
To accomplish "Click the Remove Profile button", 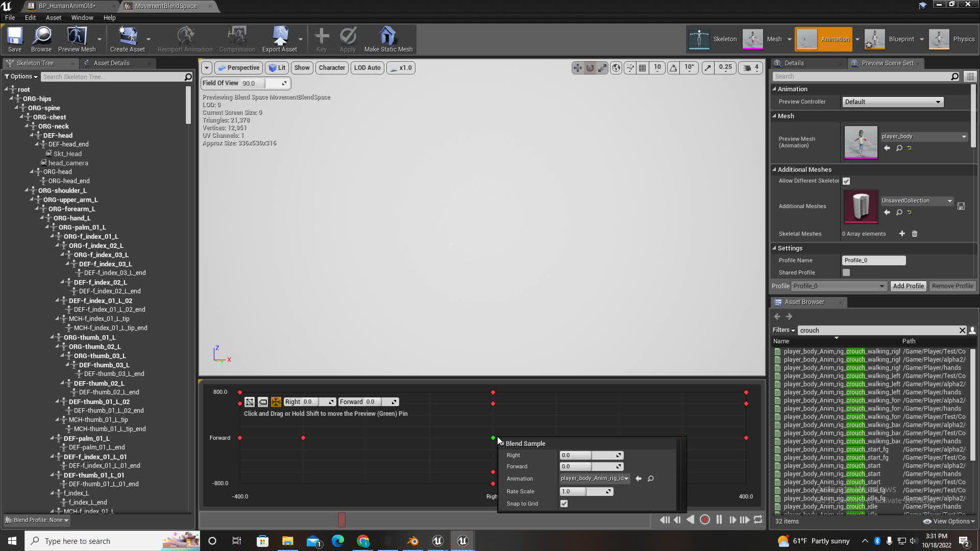I will pos(952,286).
